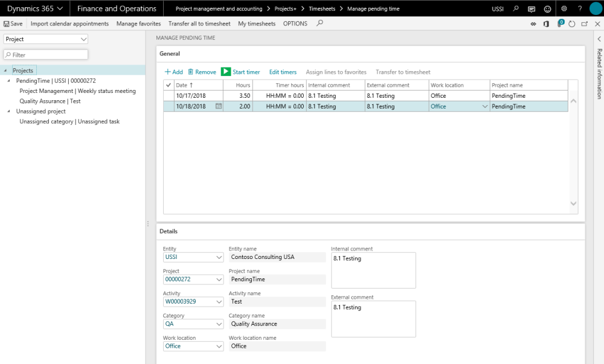604x364 pixels.
Task: Open the OPTIONS menu
Action: [x=295, y=24]
